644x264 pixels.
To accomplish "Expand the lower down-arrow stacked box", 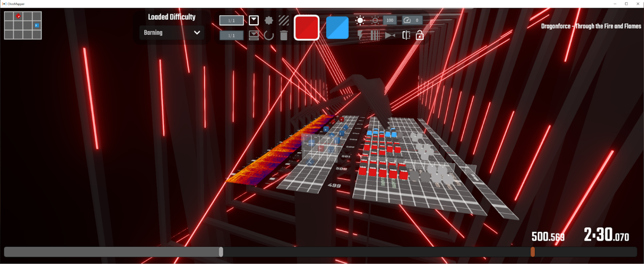I will pos(253,35).
